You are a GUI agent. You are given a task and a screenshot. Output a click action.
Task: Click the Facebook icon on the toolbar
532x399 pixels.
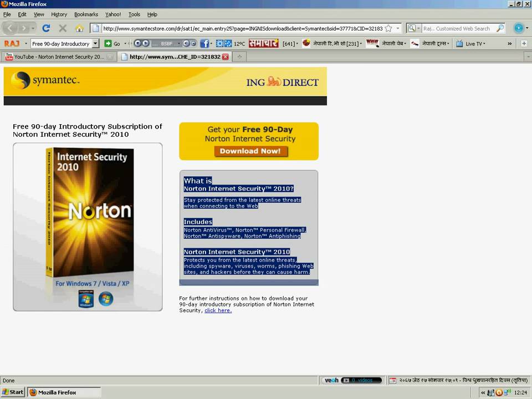tap(204, 43)
